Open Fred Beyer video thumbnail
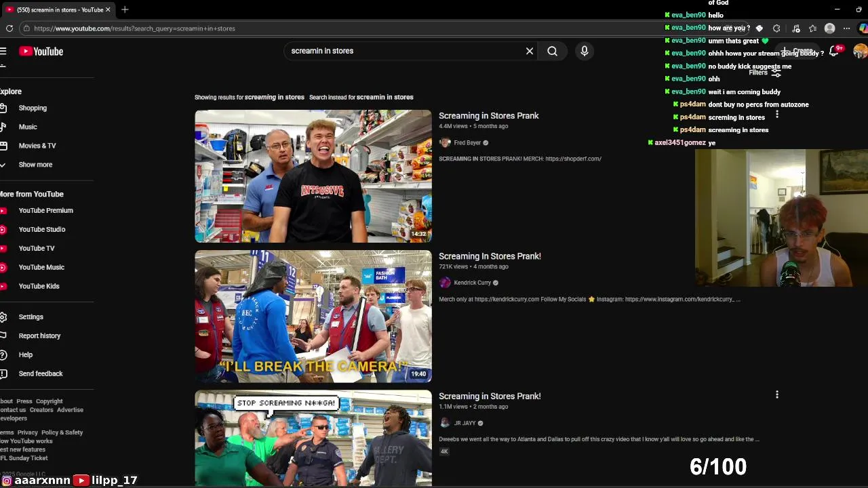The image size is (868, 488). 313,176
